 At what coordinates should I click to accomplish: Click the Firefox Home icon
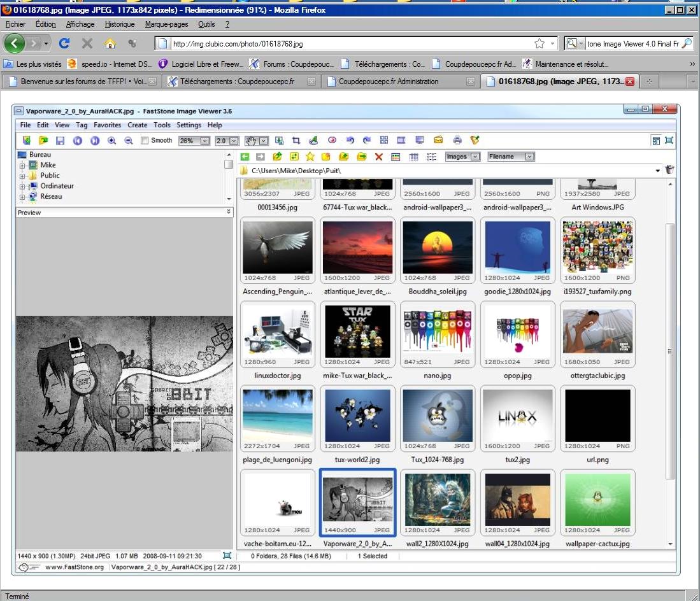[x=110, y=43]
